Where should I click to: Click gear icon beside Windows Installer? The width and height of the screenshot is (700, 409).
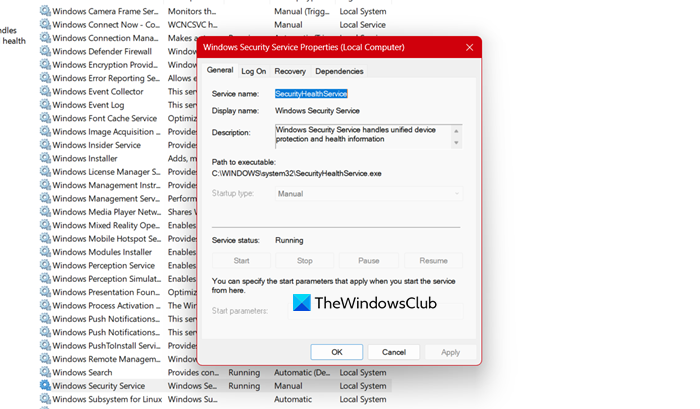pos(45,158)
